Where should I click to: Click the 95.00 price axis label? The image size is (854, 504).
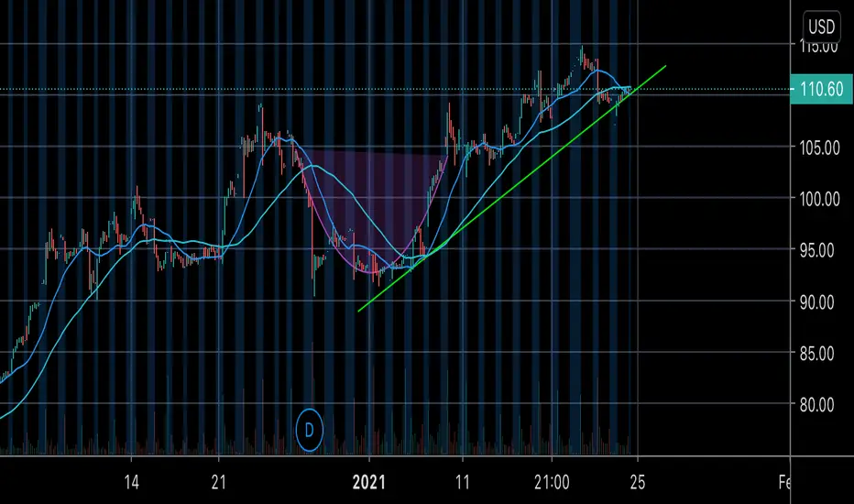click(x=817, y=251)
